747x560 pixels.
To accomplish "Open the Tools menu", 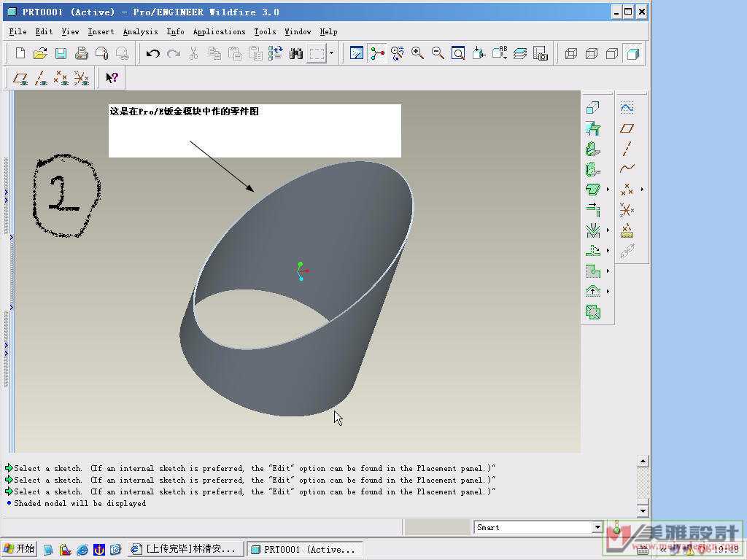I will click(265, 32).
